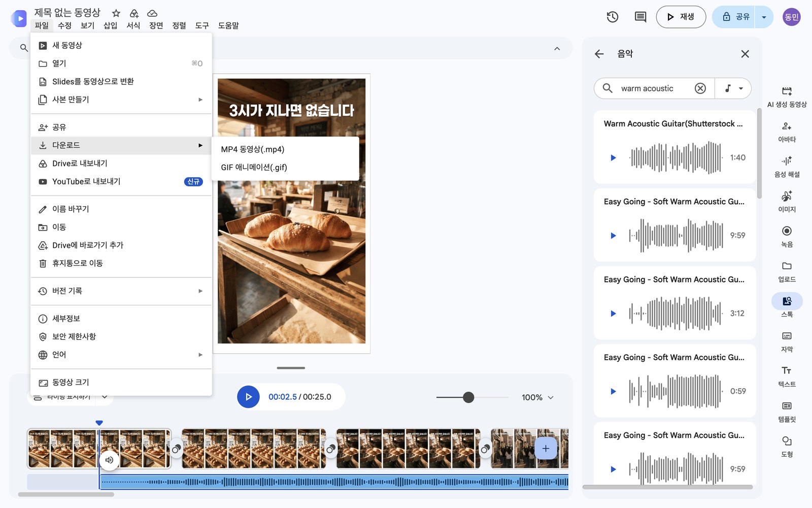Open the 템플릿 templates panel
The height and width of the screenshot is (508, 812).
click(x=787, y=412)
